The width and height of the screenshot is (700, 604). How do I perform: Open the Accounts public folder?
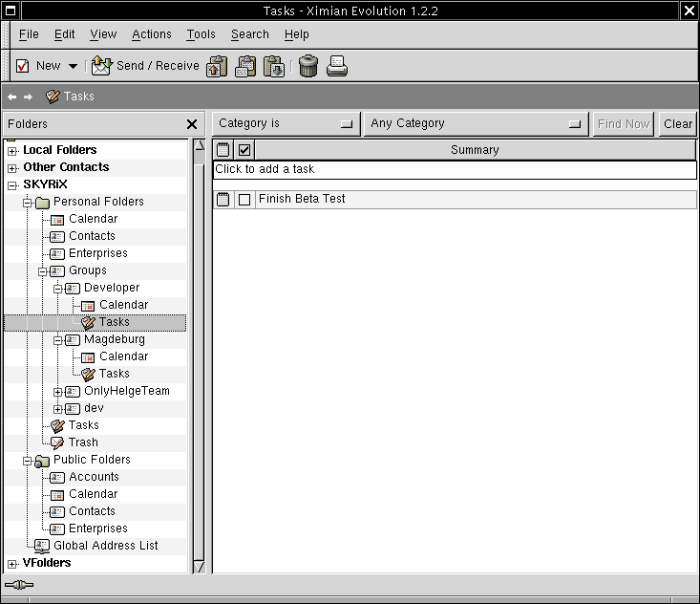click(94, 477)
